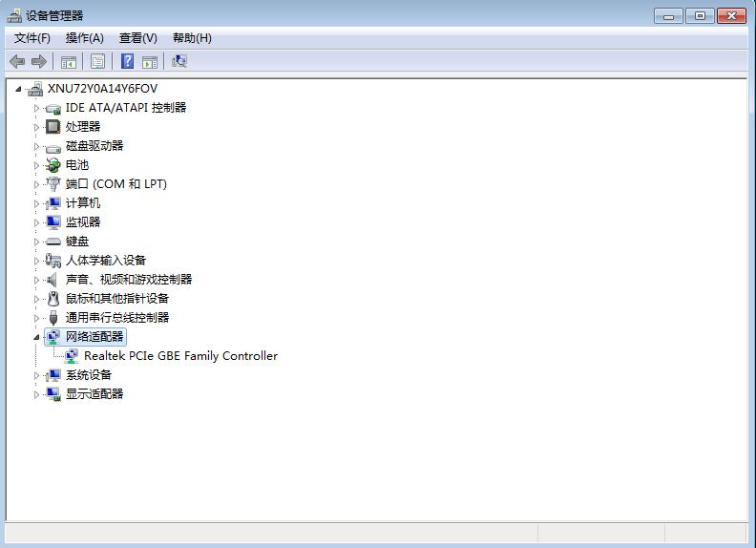Screen dimensions: 756x548
Task: Expand the 键盘 node
Action: [x=36, y=242]
